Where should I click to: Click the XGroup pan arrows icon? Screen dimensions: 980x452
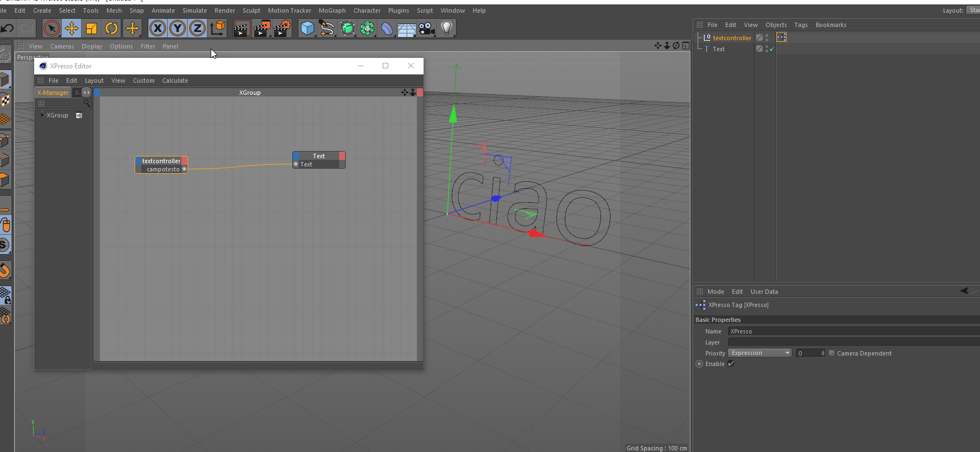[405, 93]
